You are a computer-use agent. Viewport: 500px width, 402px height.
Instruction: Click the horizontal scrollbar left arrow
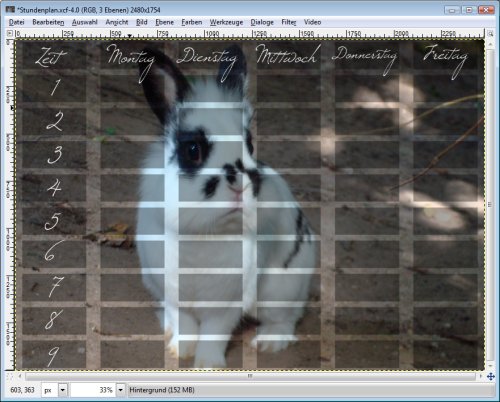click(x=20, y=376)
